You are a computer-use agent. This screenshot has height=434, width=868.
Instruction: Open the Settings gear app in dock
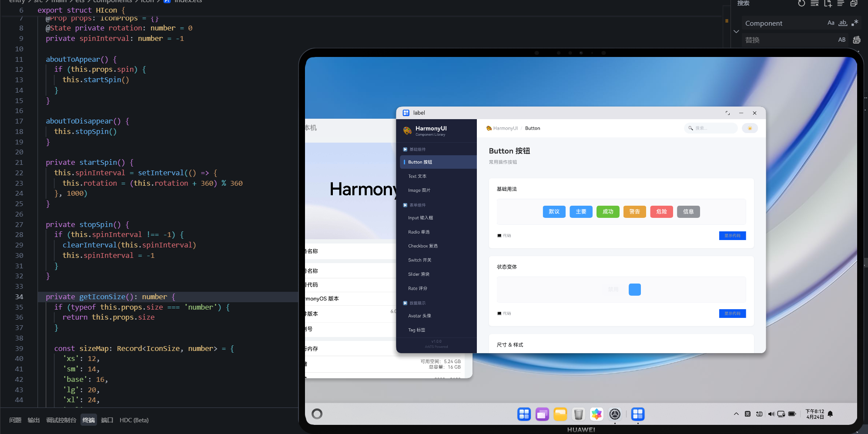coord(615,414)
